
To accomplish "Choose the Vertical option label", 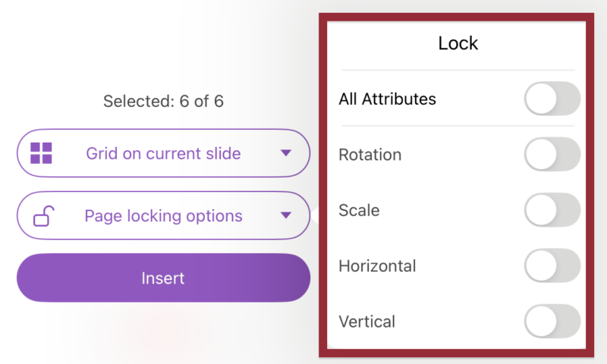I will click(x=367, y=322).
